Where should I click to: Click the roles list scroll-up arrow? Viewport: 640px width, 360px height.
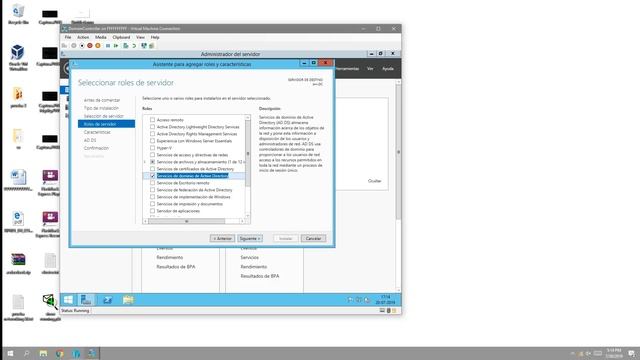click(247, 118)
